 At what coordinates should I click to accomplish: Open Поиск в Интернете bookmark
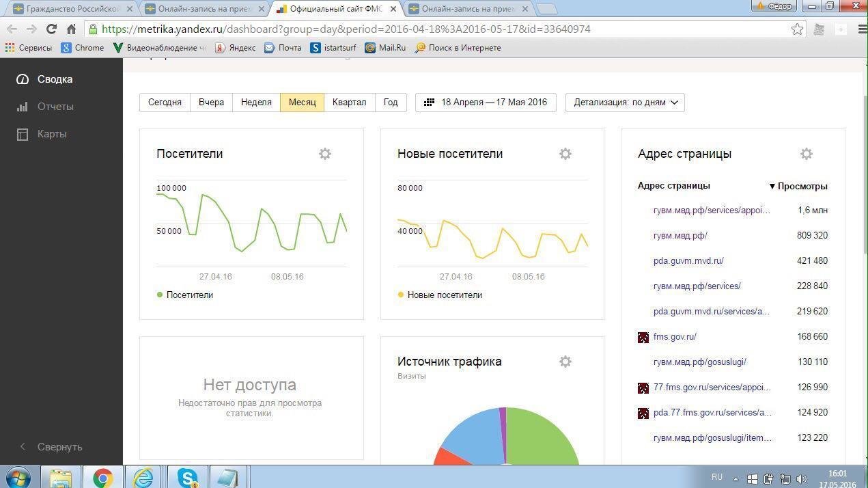458,48
